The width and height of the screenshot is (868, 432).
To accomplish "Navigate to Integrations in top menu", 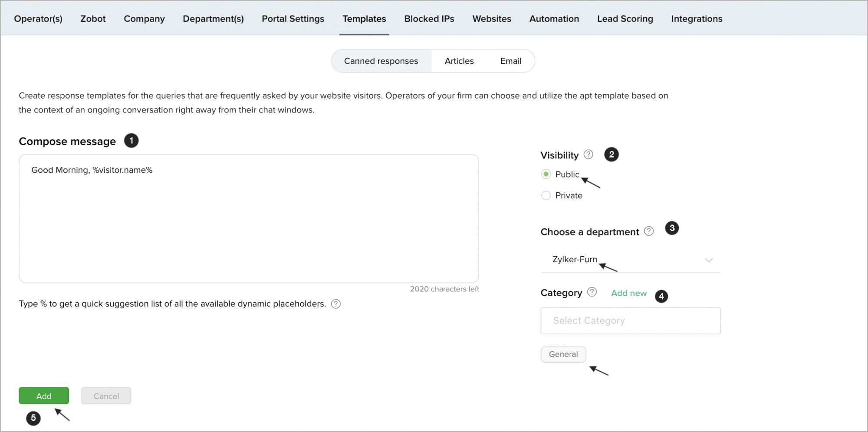I will (x=696, y=19).
